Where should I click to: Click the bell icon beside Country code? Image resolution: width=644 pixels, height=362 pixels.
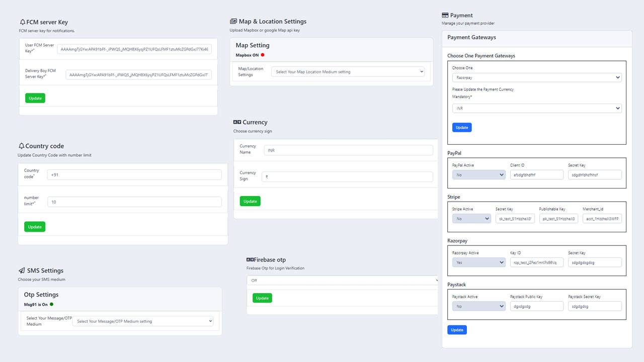[x=21, y=146]
